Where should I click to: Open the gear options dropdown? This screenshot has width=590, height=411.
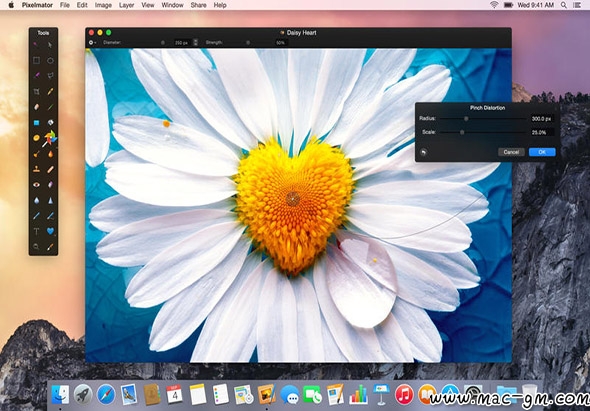tap(92, 43)
